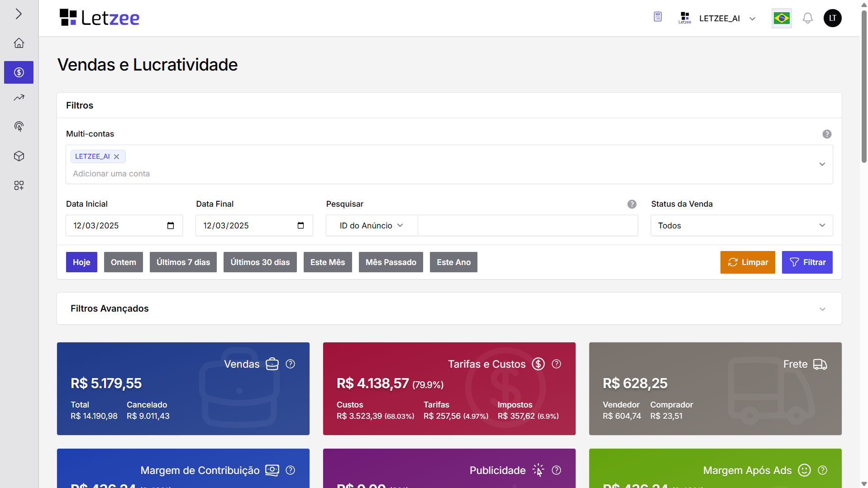The height and width of the screenshot is (488, 868).
Task: Open the Home page from sidebar
Action: click(x=19, y=43)
